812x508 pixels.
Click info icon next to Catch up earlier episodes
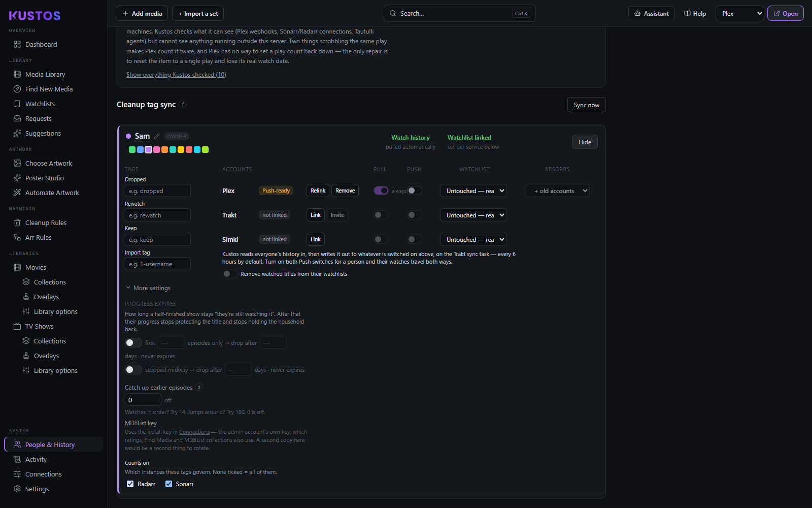[x=199, y=387]
